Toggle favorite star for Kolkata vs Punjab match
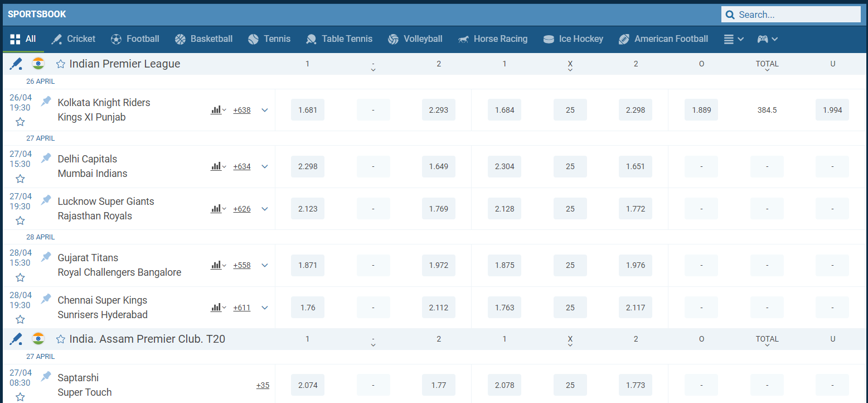 pyautogui.click(x=20, y=122)
